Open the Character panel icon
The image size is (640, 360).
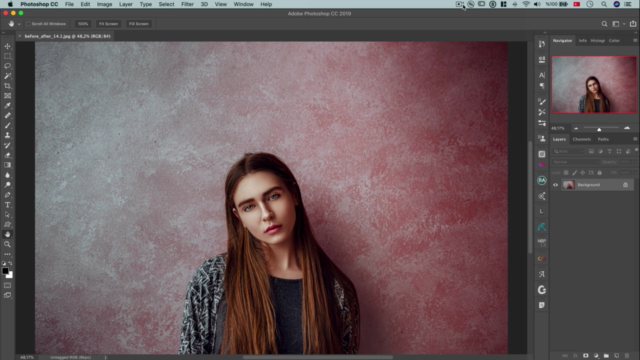(x=542, y=75)
